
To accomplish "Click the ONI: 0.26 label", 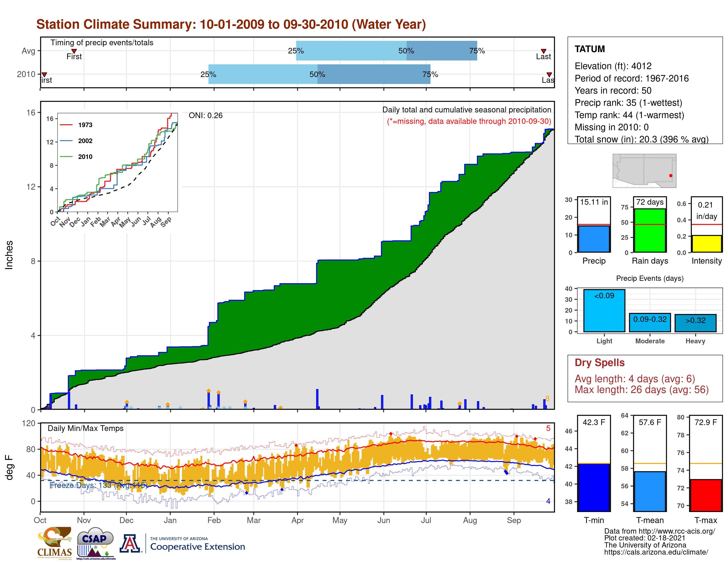I will click(x=206, y=115).
